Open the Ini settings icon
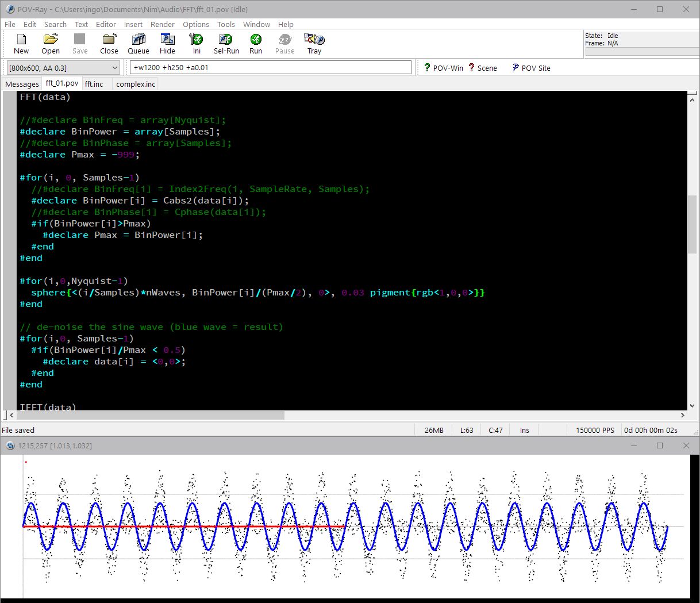 point(197,44)
